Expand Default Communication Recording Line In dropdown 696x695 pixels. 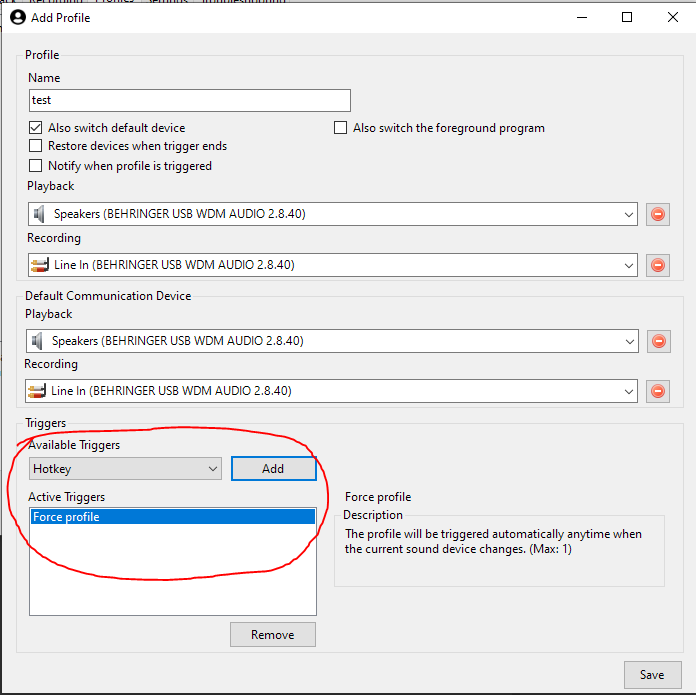tap(331, 391)
